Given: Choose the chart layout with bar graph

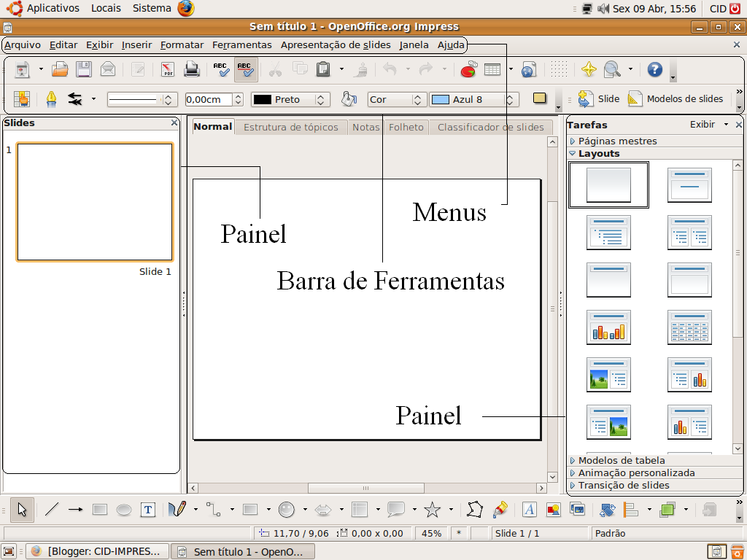Looking at the screenshot, I should coord(608,327).
